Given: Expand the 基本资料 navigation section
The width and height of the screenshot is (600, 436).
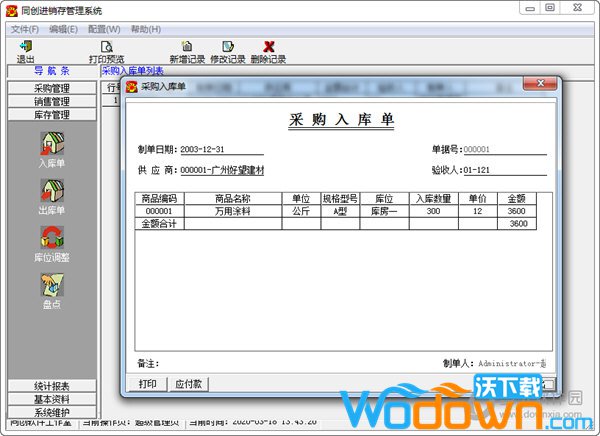Looking at the screenshot, I should [52, 399].
